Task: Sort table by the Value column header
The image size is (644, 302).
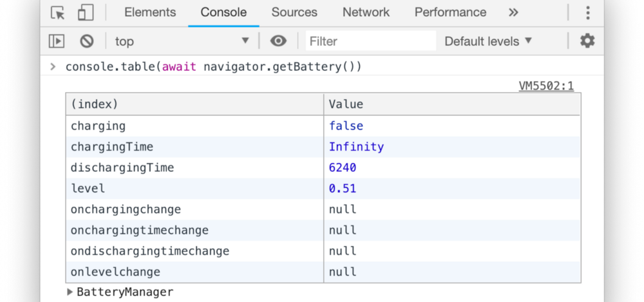Action: [x=451, y=104]
